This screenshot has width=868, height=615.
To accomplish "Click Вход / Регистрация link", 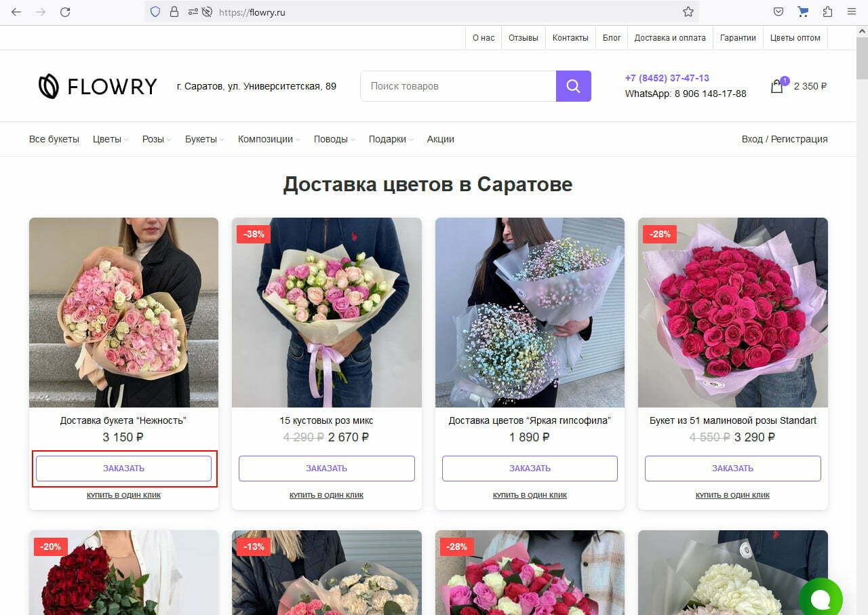I will coord(784,139).
